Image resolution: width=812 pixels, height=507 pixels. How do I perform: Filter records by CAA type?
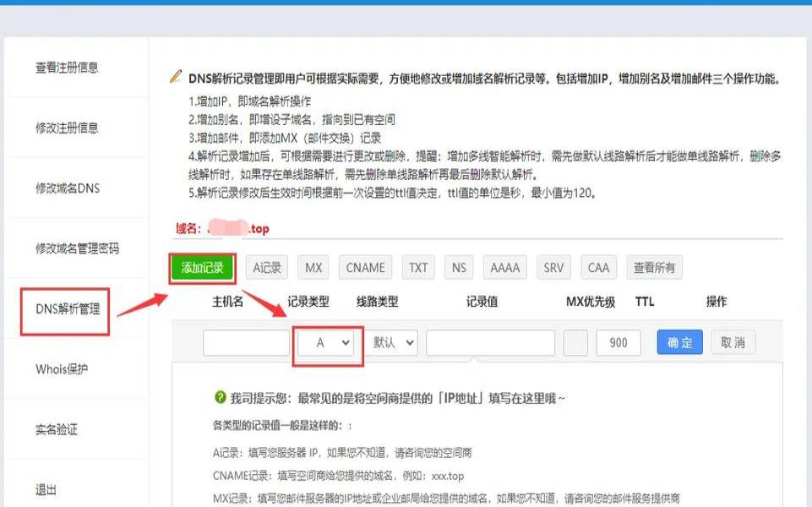[x=598, y=267]
